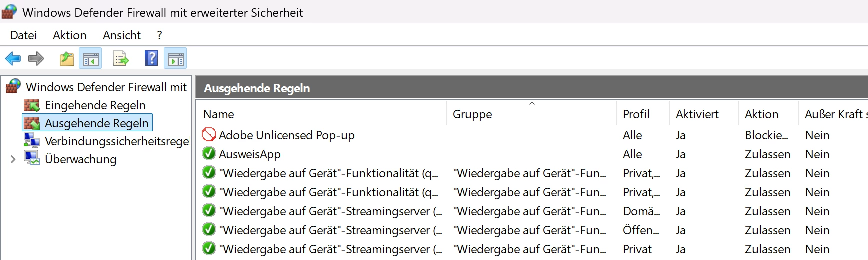Select the AusweisApp rule
Screen dimensions: 868x260
[250, 154]
